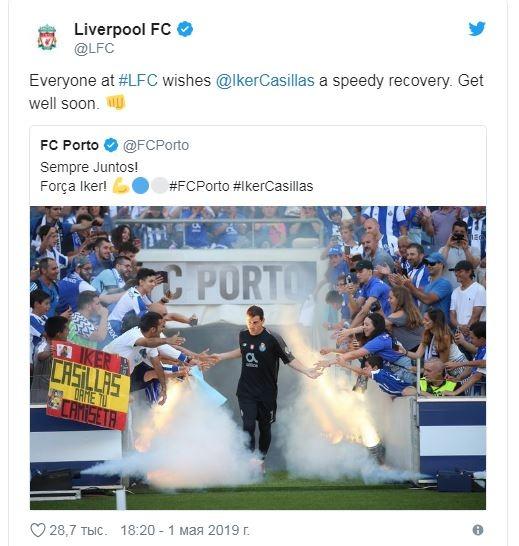
Task: Open the quoted tweet's stadium photo
Action: click(258, 358)
